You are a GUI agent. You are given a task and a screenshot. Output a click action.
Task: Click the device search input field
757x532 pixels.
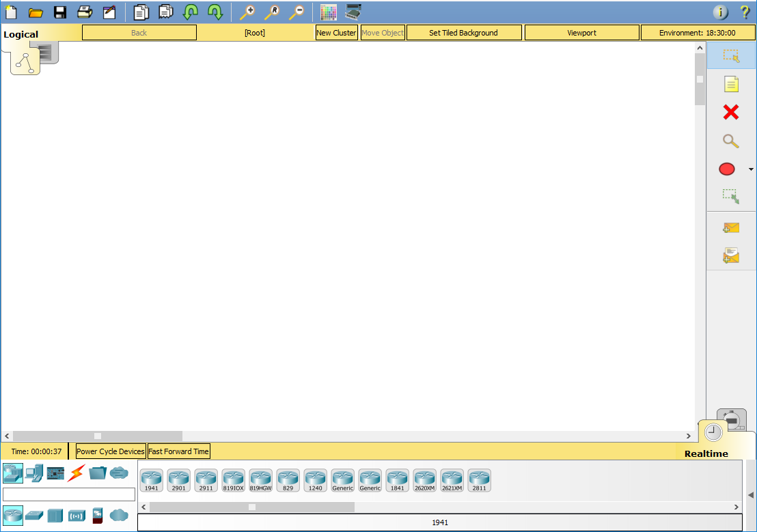pyautogui.click(x=69, y=494)
